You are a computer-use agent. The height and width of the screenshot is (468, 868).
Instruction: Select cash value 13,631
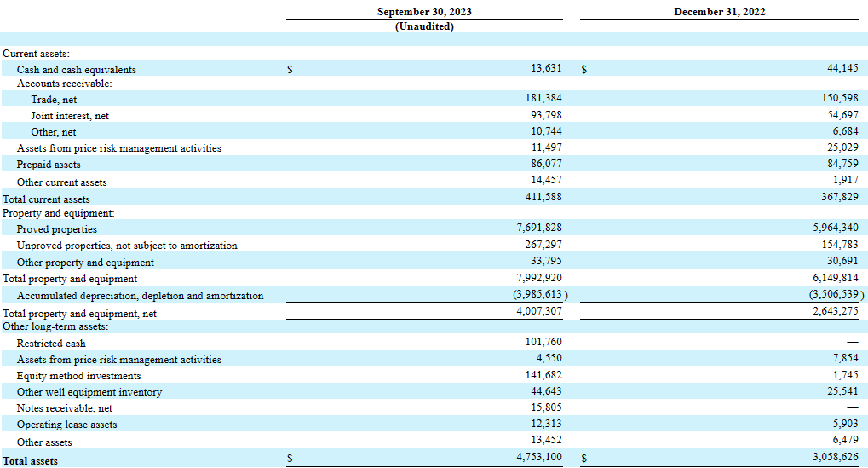pyautogui.click(x=546, y=68)
